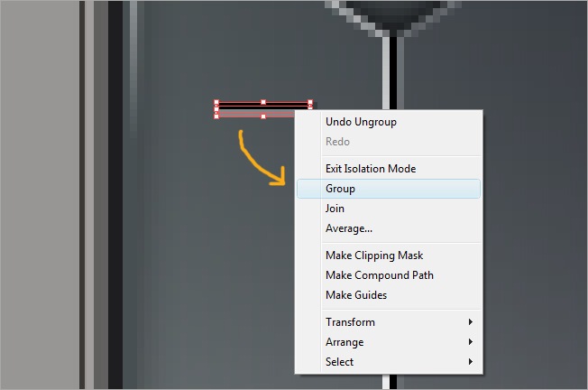The width and height of the screenshot is (588, 390).
Task: Select the Join menu entry
Action: tap(389, 209)
